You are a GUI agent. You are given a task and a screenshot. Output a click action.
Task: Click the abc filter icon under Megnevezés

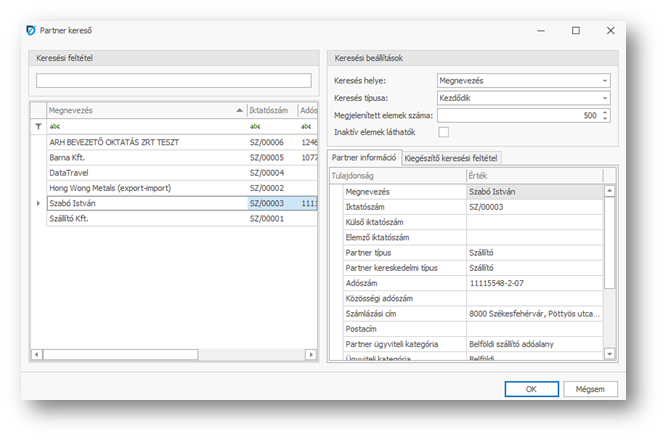click(x=55, y=127)
